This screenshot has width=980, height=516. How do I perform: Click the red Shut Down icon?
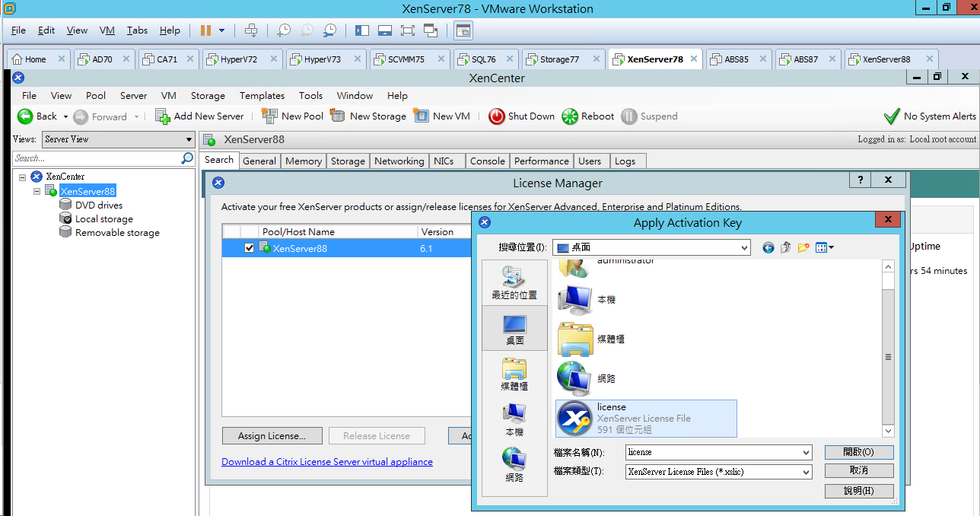pos(496,116)
